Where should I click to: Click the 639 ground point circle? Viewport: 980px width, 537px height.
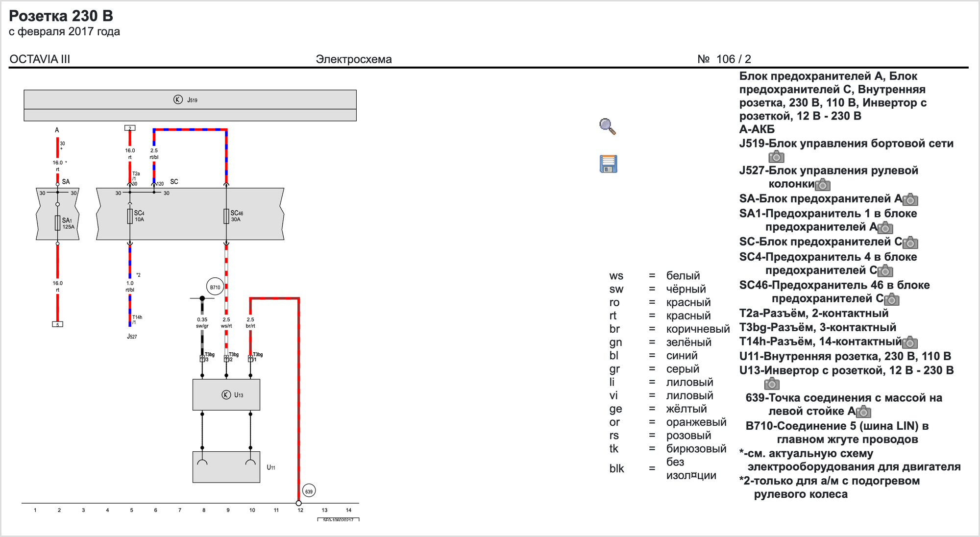[x=309, y=491]
